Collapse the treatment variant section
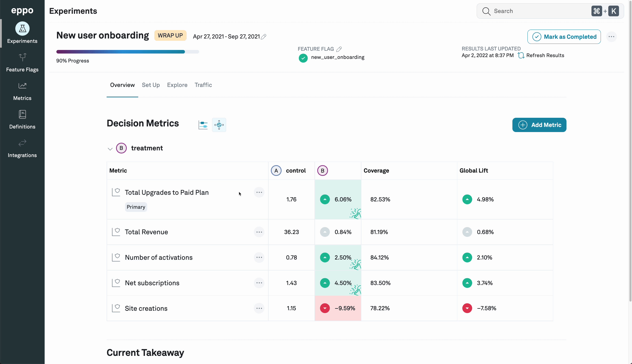The height and width of the screenshot is (364, 632). coord(110,149)
